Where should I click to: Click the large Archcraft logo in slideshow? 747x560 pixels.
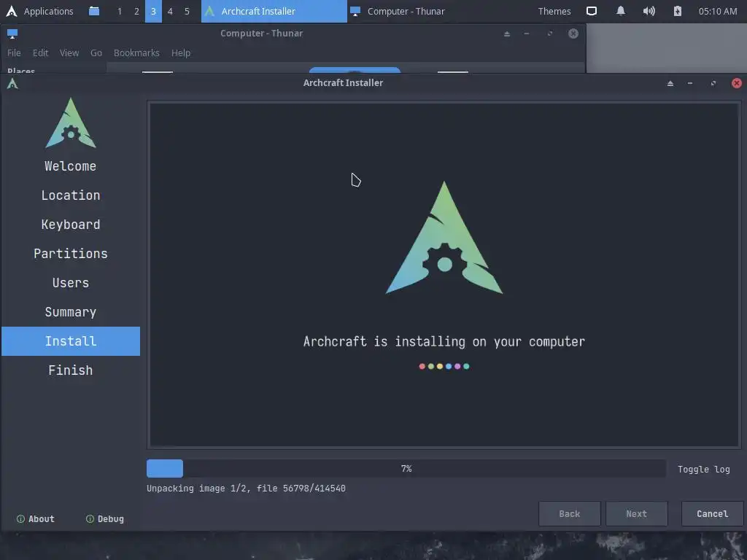coord(444,237)
